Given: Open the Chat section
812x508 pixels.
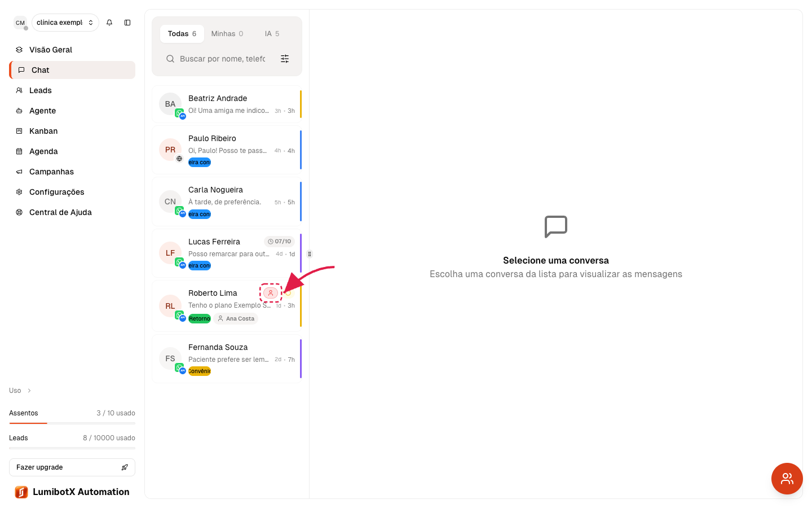Looking at the screenshot, I should (x=72, y=70).
